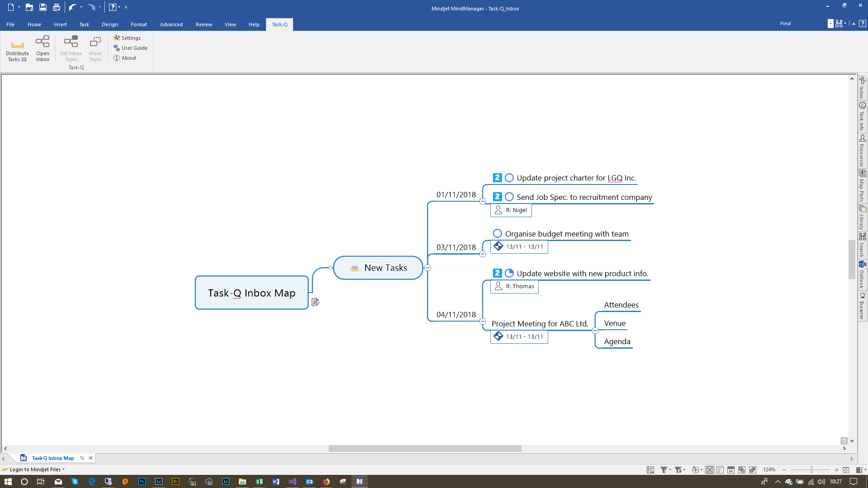
Task: Click the Distribute Tasks icon
Action: point(17,45)
